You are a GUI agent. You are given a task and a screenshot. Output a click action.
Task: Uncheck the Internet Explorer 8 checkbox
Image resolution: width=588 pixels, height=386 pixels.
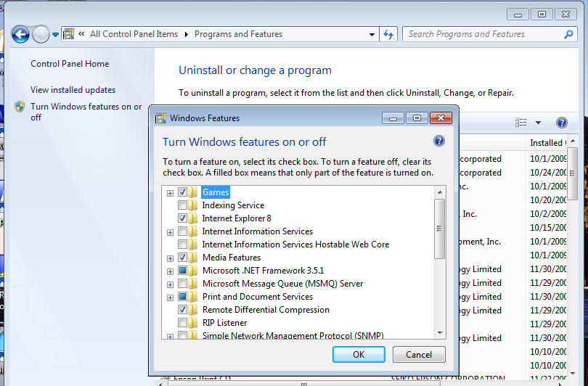click(x=182, y=218)
